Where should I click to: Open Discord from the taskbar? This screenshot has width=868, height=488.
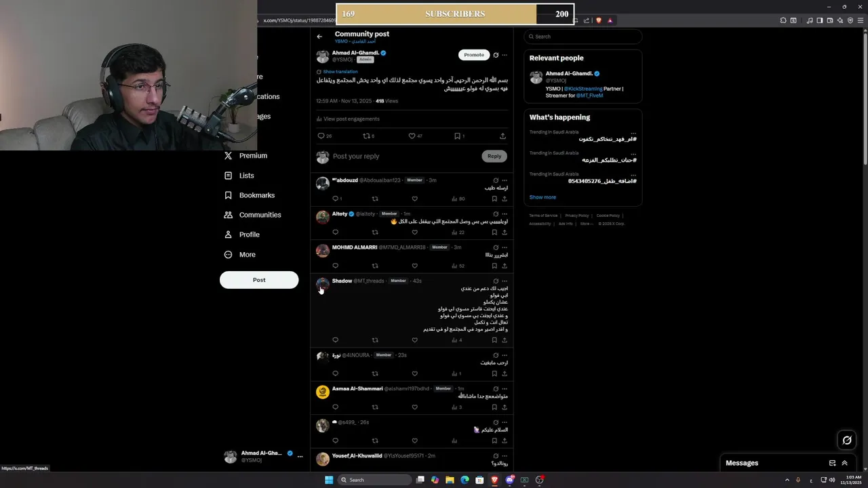[x=509, y=480]
